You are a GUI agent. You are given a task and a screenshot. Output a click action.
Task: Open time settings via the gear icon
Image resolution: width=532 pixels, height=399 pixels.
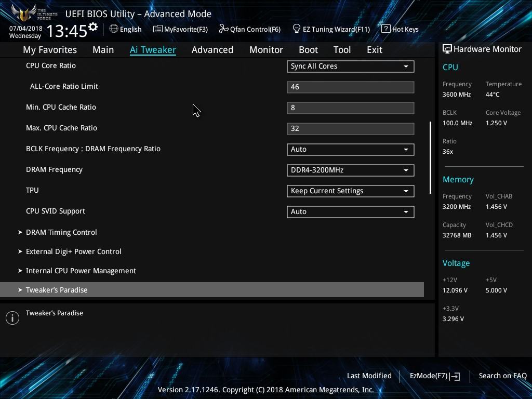click(x=93, y=27)
